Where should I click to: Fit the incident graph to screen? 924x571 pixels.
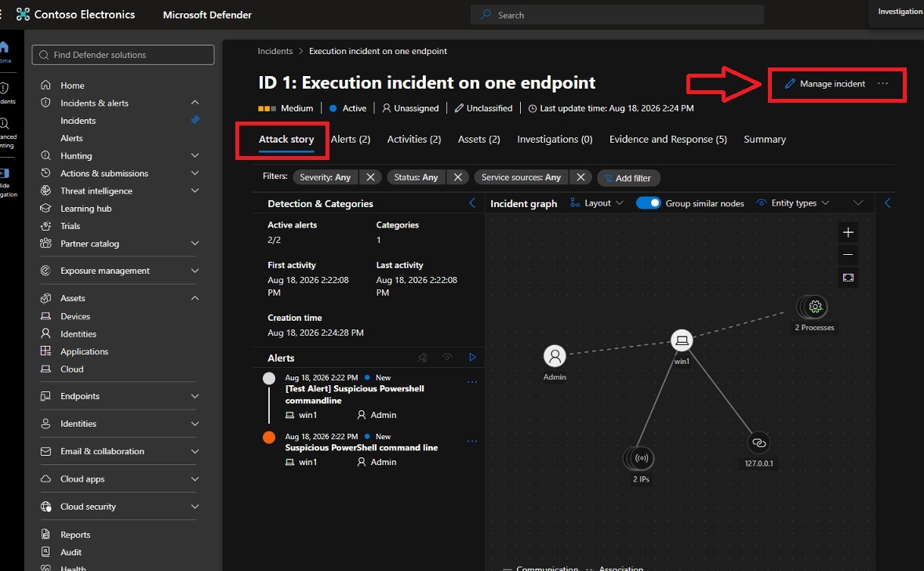(848, 278)
